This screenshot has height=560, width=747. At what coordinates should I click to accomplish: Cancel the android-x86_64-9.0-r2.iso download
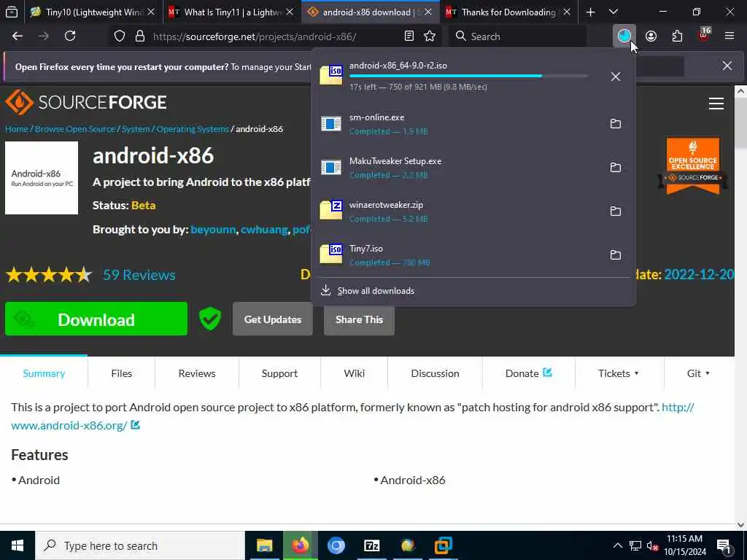point(616,77)
